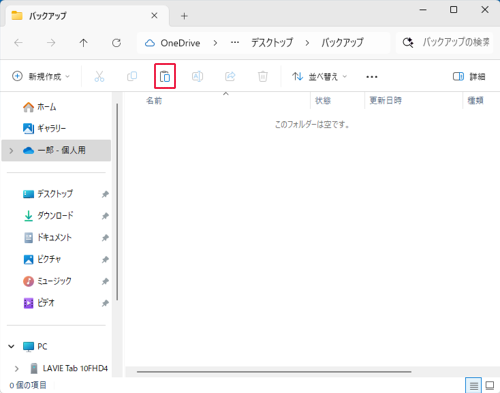
Task: Click the navigation pane vertical scrollbar
Action: point(117,202)
